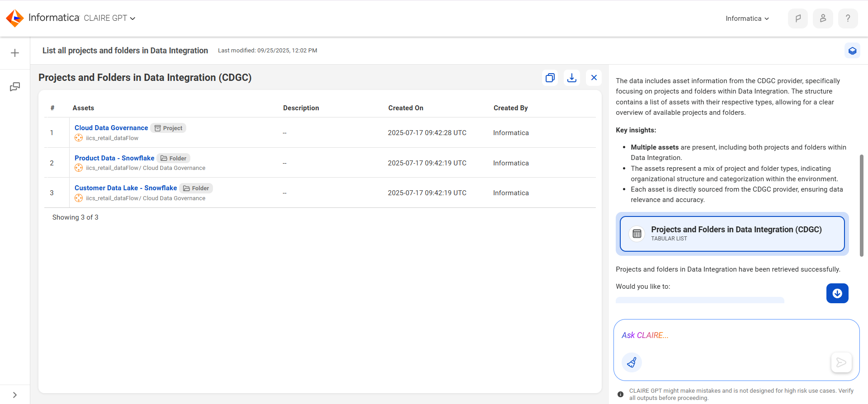This screenshot has width=868, height=404.
Task: Click the orange provider icon under Cloud Data Governance
Action: 79,138
